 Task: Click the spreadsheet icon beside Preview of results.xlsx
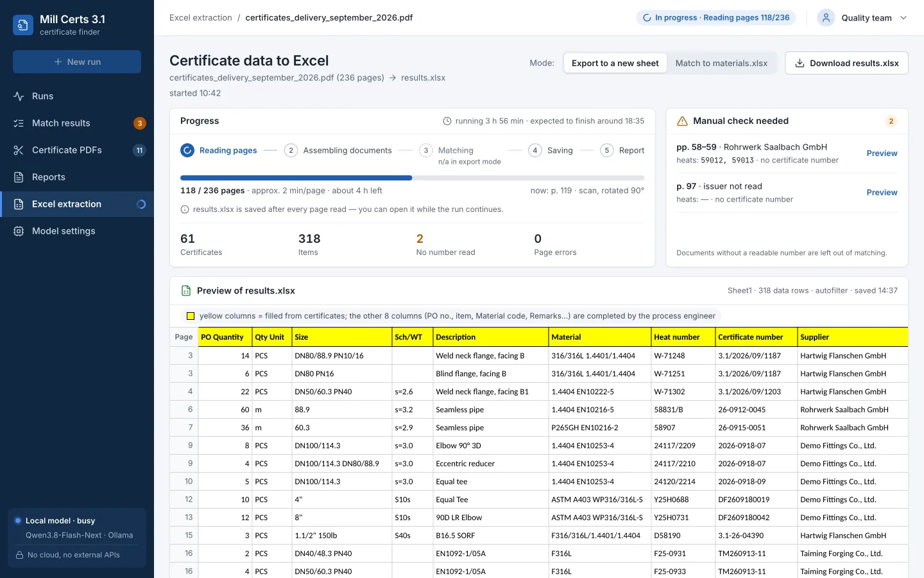point(186,291)
